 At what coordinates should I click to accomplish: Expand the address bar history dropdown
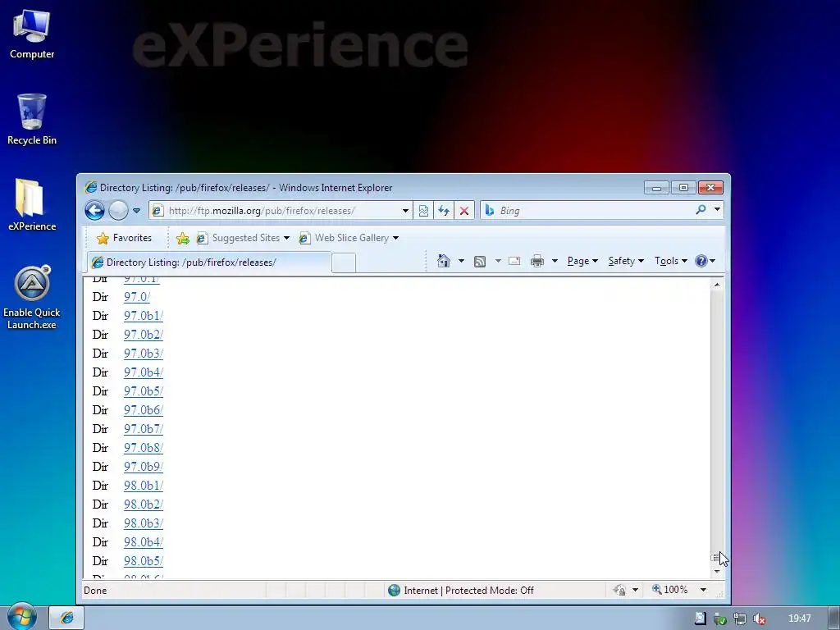[x=405, y=211]
